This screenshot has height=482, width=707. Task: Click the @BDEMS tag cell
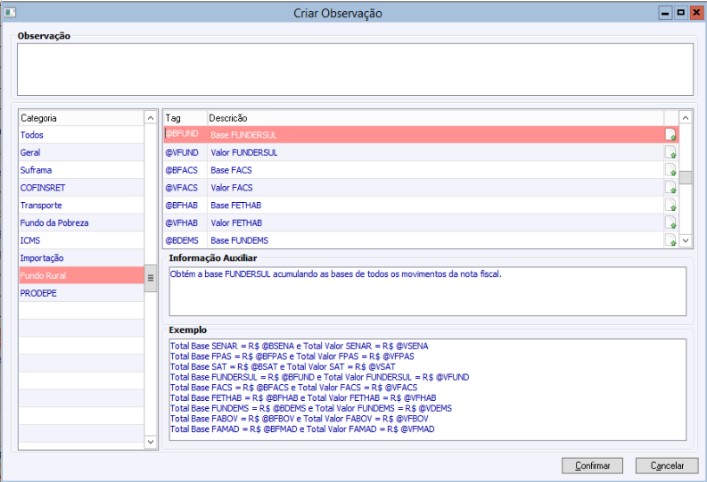coord(185,240)
